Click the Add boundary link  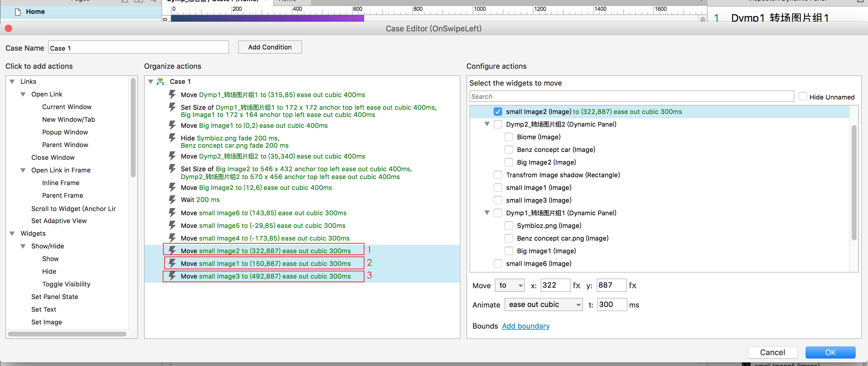click(526, 326)
